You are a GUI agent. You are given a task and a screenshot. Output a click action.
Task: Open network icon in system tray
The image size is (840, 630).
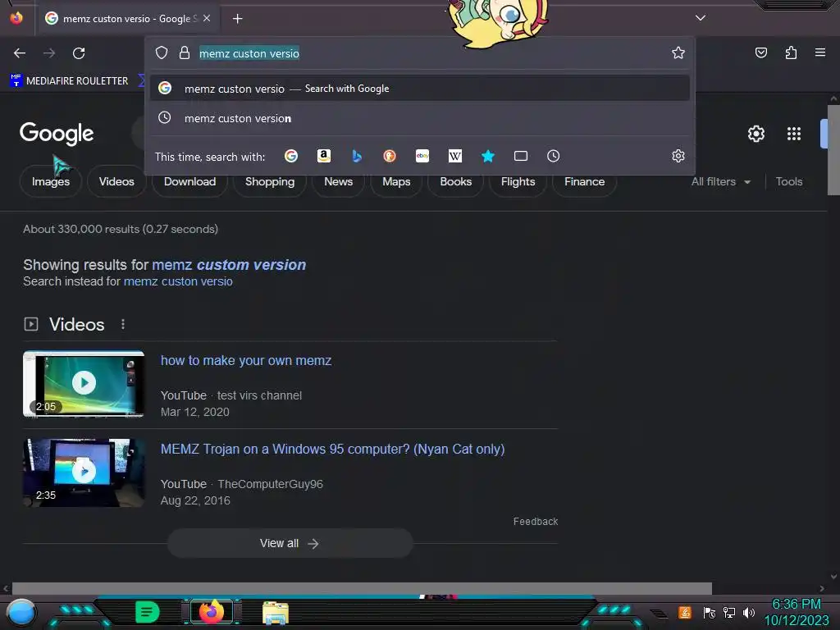pyautogui.click(x=729, y=612)
